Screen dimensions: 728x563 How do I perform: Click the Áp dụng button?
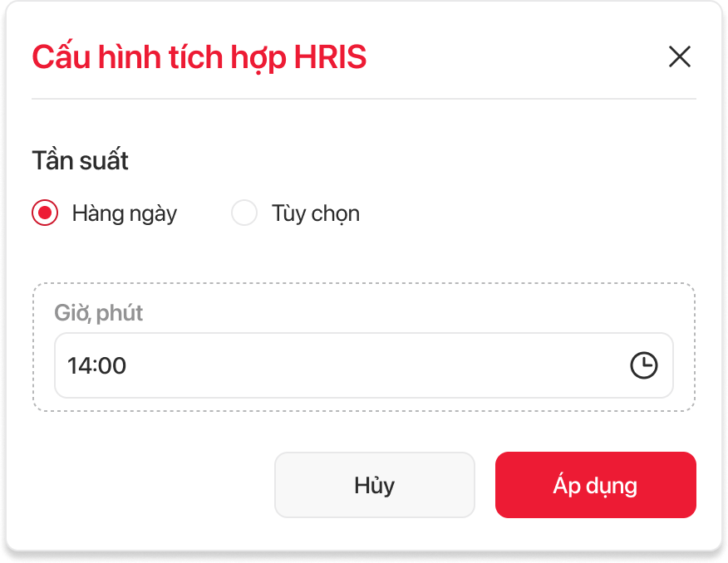pyautogui.click(x=596, y=485)
